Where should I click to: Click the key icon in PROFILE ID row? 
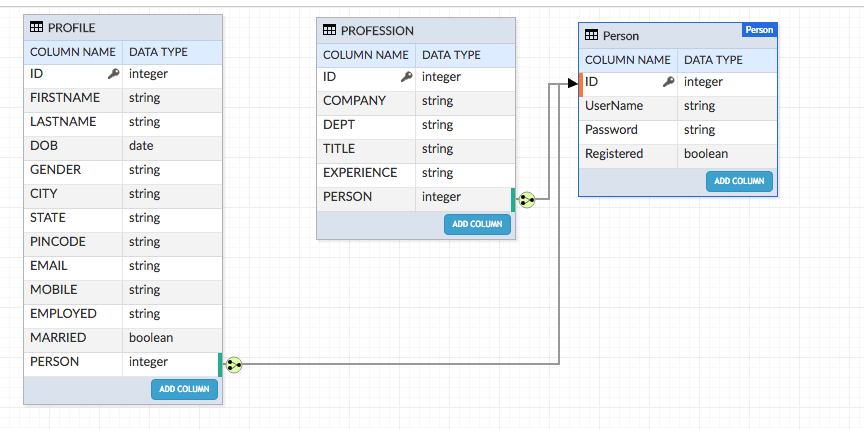[113, 74]
